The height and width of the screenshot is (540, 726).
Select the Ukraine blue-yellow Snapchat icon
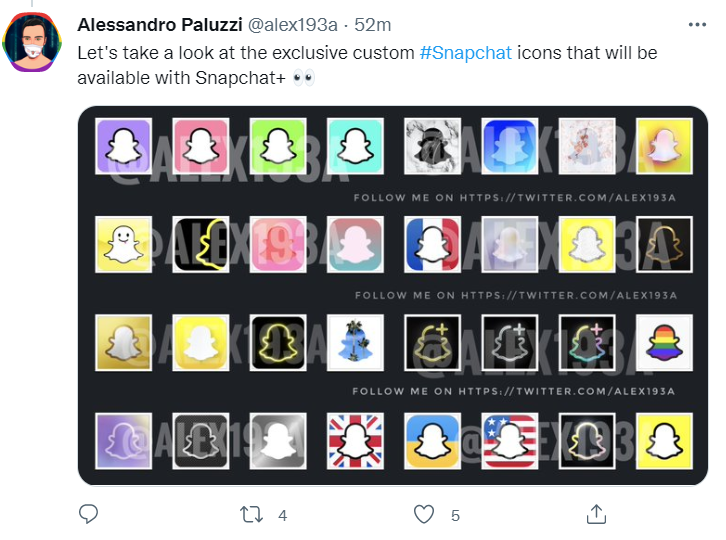433,441
